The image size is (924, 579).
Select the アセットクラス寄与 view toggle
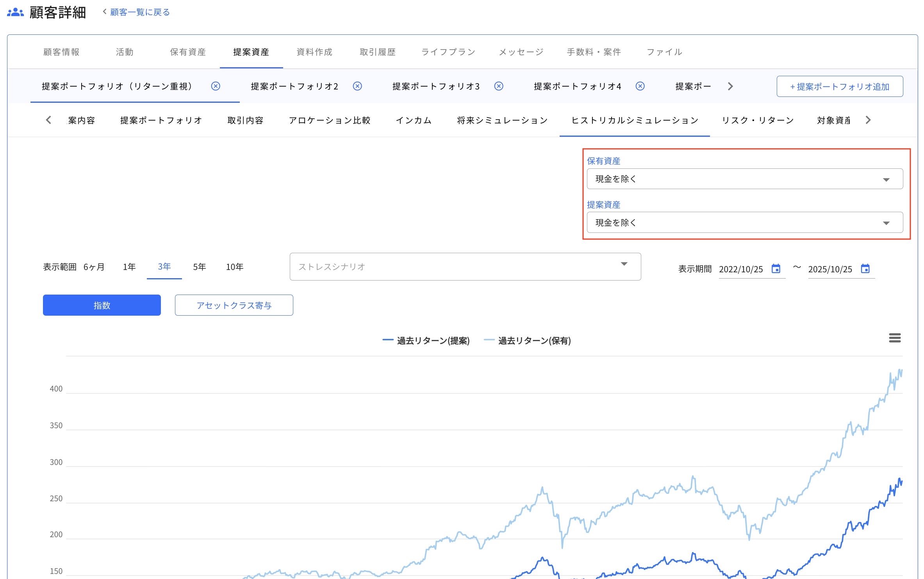tap(234, 305)
